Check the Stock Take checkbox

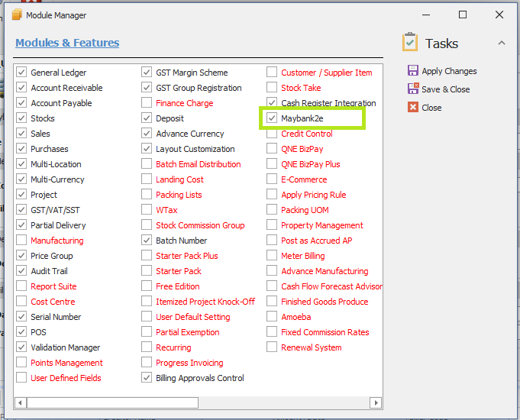pos(272,88)
